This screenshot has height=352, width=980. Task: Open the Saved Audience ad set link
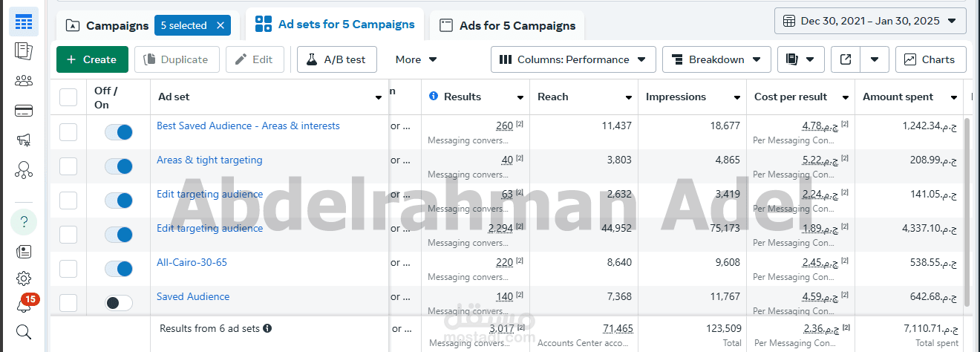pos(193,296)
